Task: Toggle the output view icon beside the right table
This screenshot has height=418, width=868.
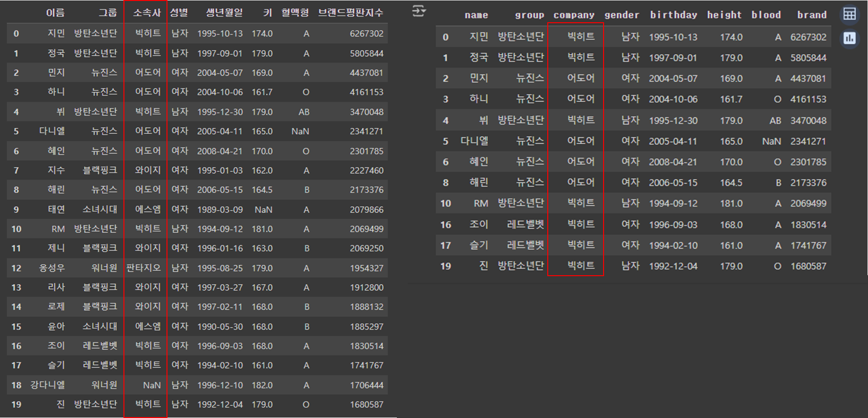Action: coord(419,11)
